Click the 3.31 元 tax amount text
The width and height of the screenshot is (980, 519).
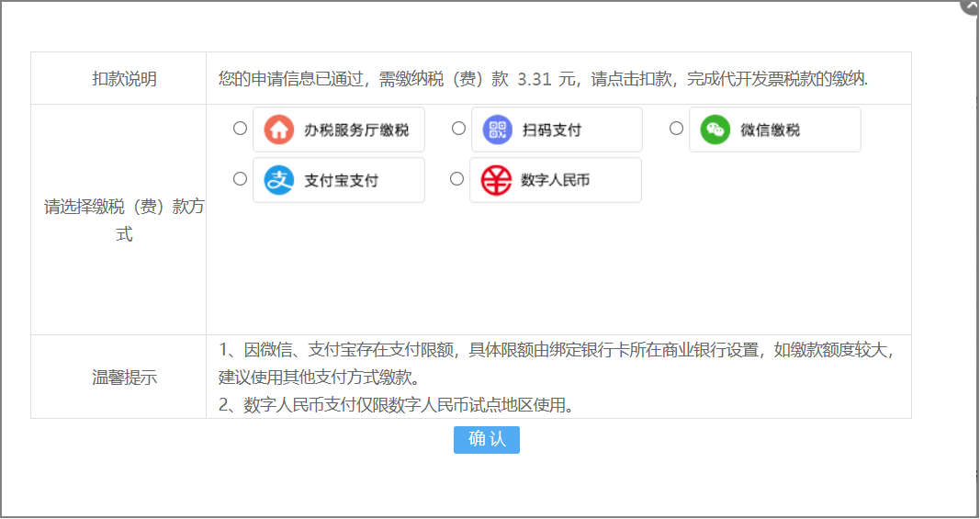pos(546,79)
